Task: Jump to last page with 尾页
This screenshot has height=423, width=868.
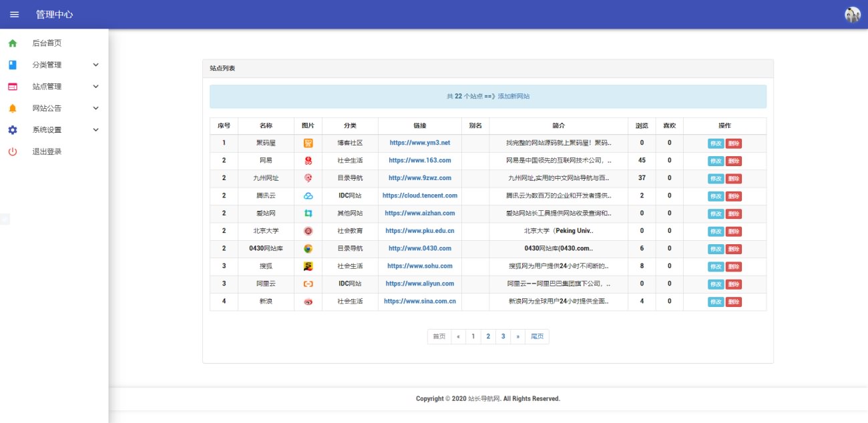Action: click(537, 337)
